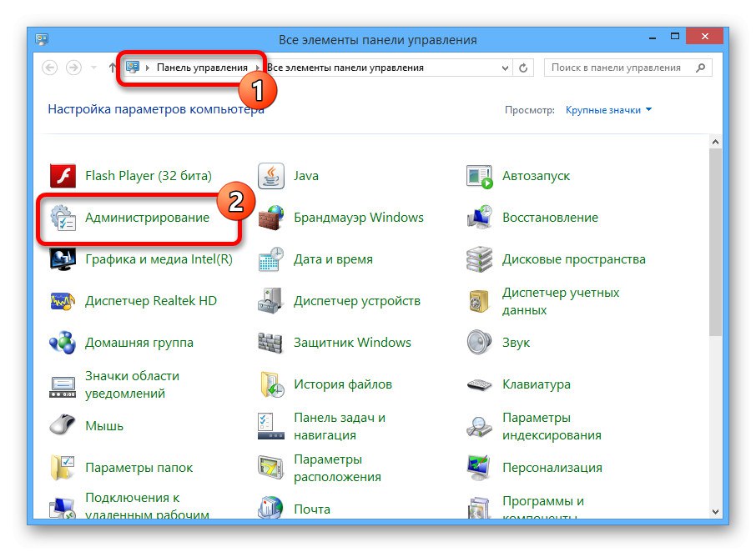The image size is (756, 552).
Task: Open the Java coffee cup icon
Action: pyautogui.click(x=271, y=176)
